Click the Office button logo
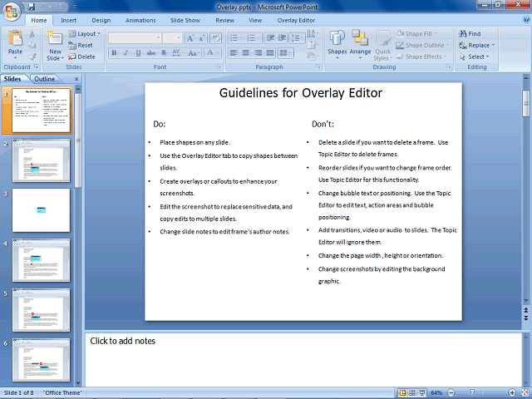The height and width of the screenshot is (399, 532). tap(12, 12)
